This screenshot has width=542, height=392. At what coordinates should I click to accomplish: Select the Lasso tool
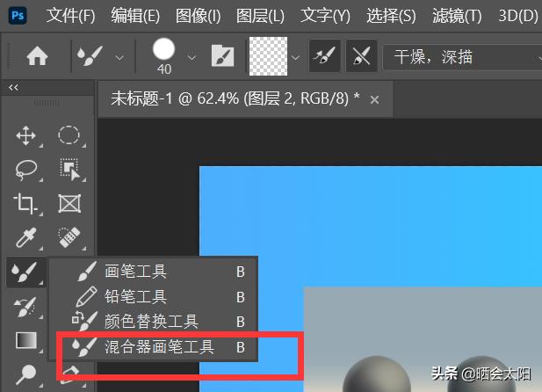pos(25,169)
